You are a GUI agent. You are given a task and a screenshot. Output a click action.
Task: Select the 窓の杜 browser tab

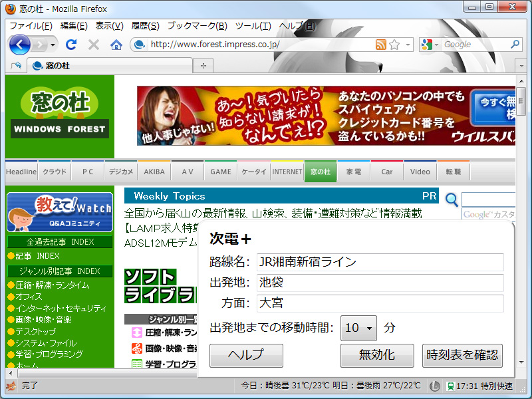click(110, 65)
